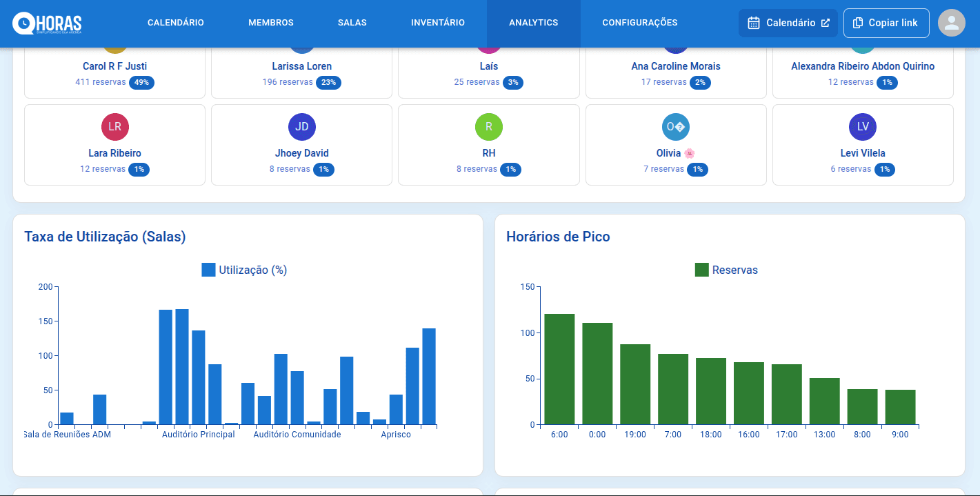Switch to the Membros tab
This screenshot has width=980, height=496.
tap(270, 22)
